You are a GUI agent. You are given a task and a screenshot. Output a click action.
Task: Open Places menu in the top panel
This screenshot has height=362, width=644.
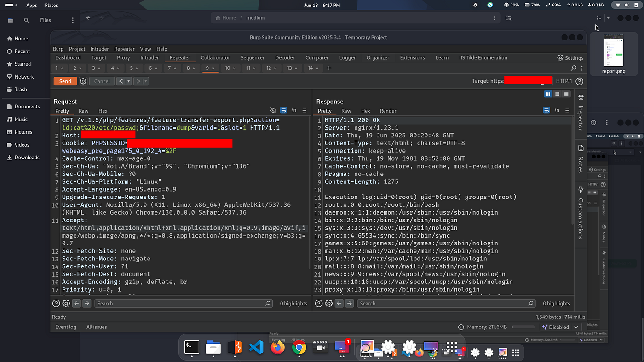(x=51, y=5)
